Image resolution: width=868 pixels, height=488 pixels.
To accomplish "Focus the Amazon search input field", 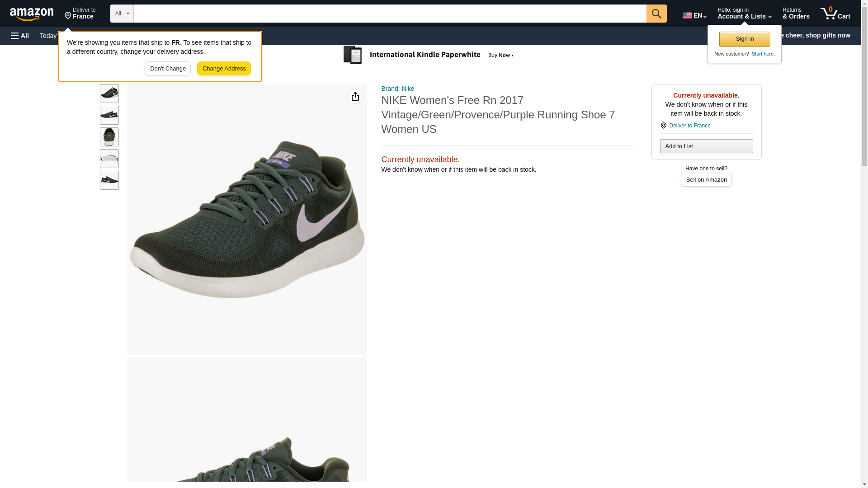I will (x=389, y=14).
